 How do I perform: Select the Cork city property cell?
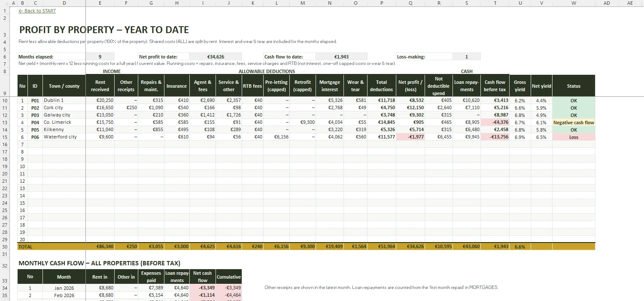click(x=64, y=107)
